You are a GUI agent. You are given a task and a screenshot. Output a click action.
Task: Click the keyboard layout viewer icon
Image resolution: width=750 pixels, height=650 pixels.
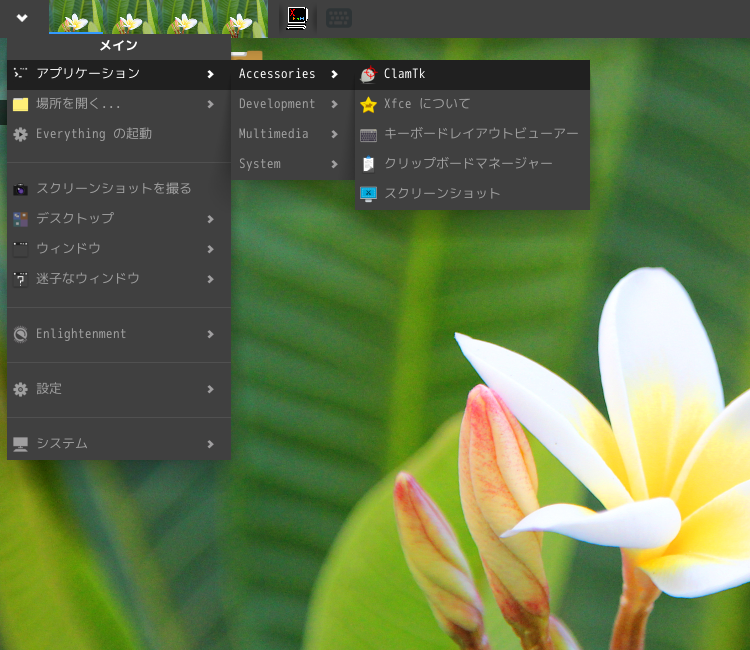click(368, 135)
